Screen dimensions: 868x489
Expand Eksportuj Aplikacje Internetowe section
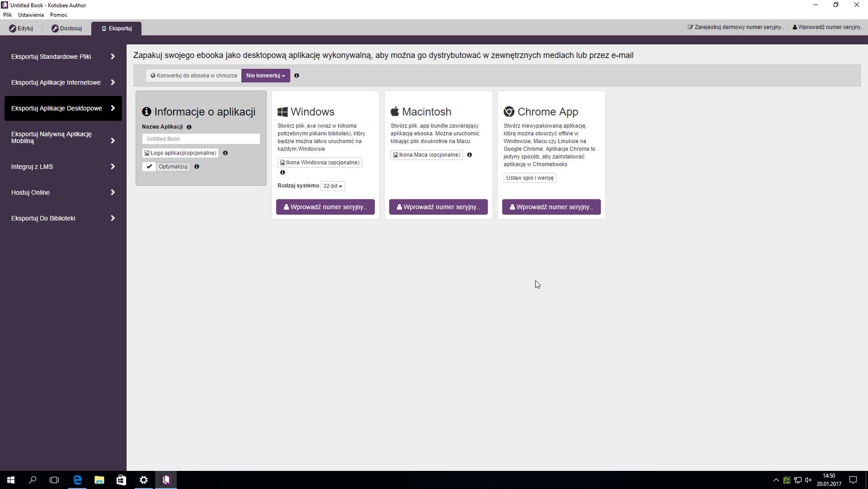(x=63, y=82)
